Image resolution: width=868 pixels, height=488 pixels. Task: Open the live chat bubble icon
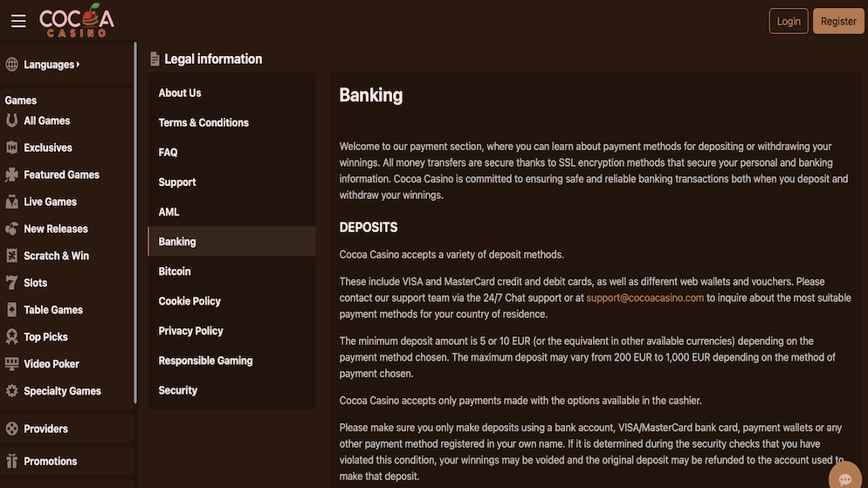coord(844,478)
